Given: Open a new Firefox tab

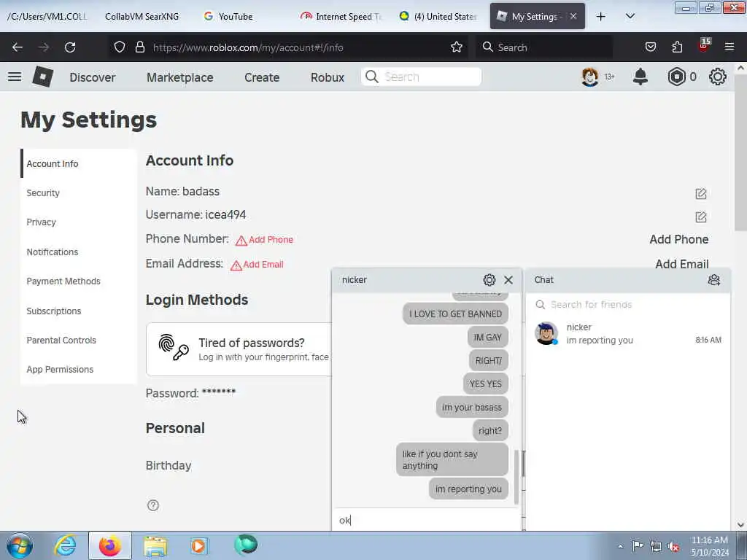Looking at the screenshot, I should click(x=601, y=17).
